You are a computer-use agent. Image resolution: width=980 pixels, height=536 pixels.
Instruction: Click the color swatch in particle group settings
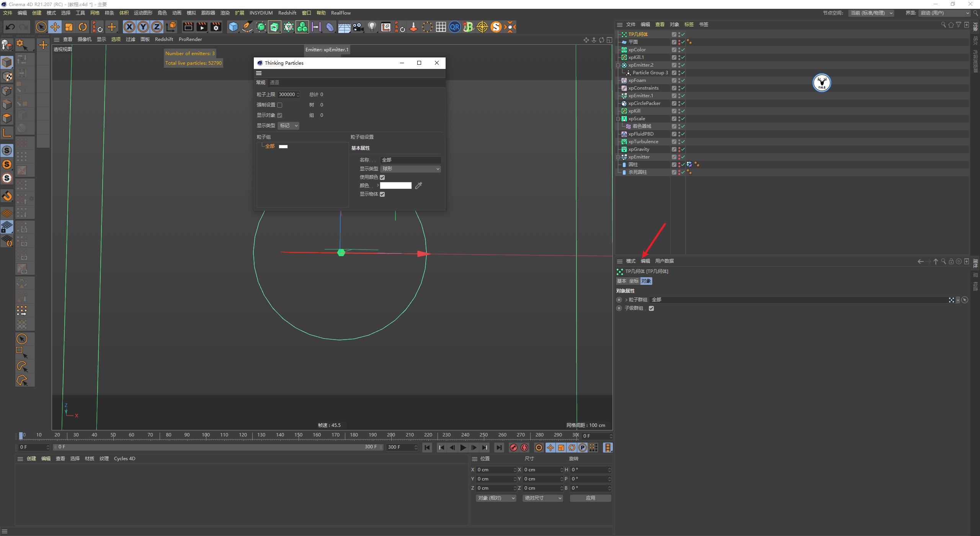(396, 185)
